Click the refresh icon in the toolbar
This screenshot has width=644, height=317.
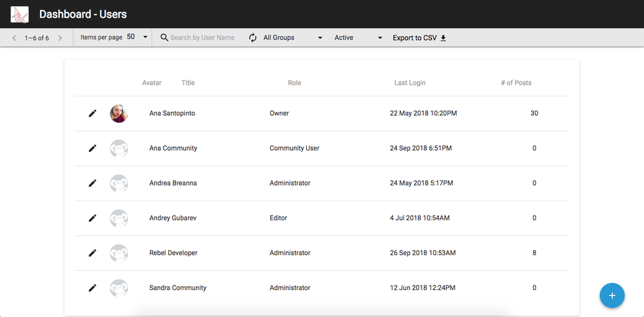(252, 38)
